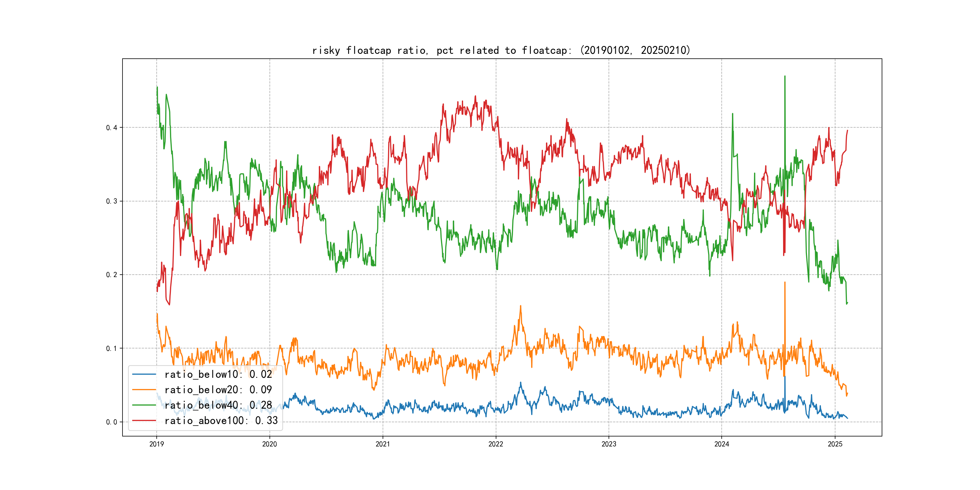Click the green ratio_below40 legend line sample
Viewport: 980px width, 490px height.
click(x=144, y=405)
